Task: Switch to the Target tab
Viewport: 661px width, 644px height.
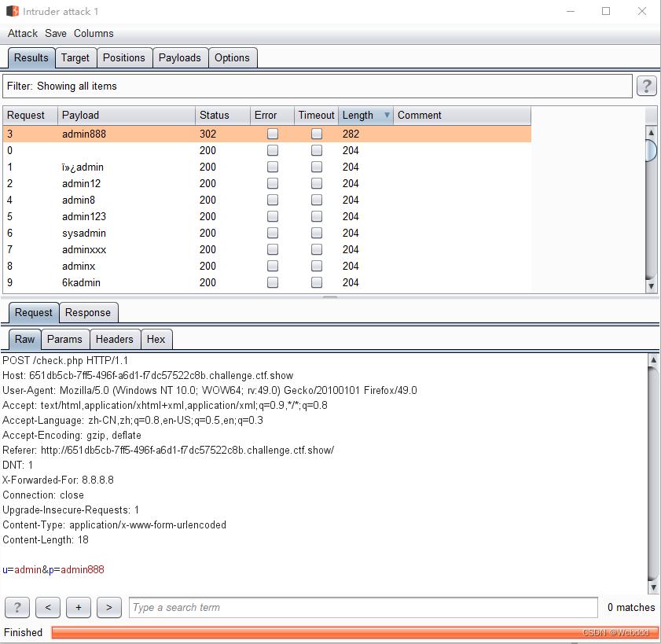Action: (x=75, y=57)
